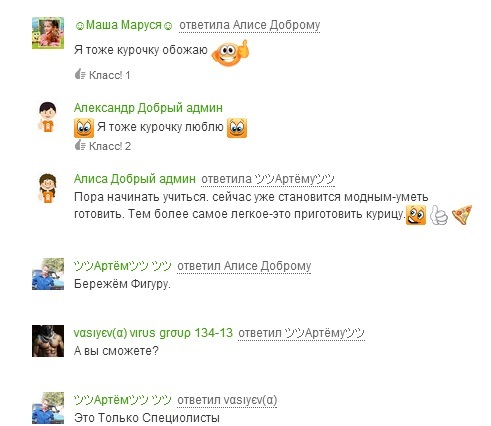Open Алиса Добрый админ's cartoon girl avatar
Screen dimensions: 491x426
click(48, 188)
